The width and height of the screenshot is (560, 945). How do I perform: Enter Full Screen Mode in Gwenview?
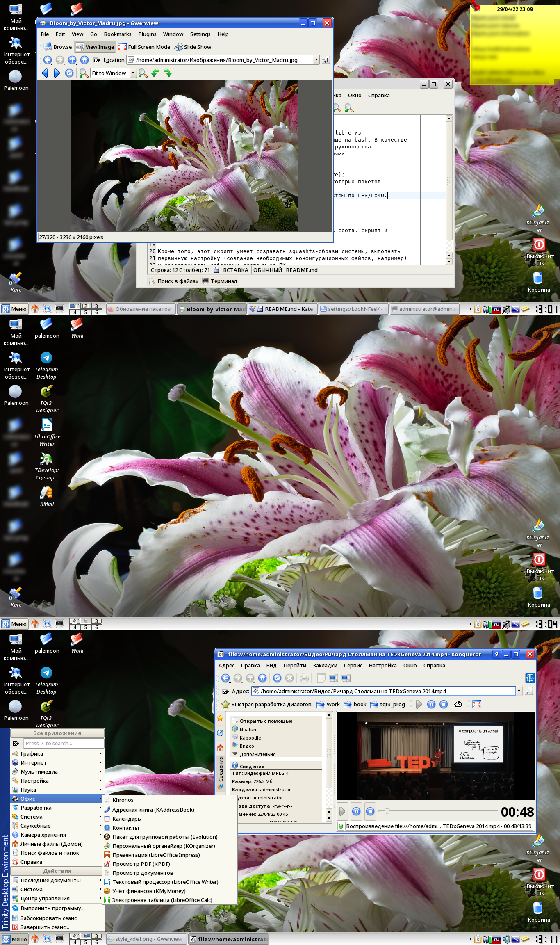click(x=144, y=47)
